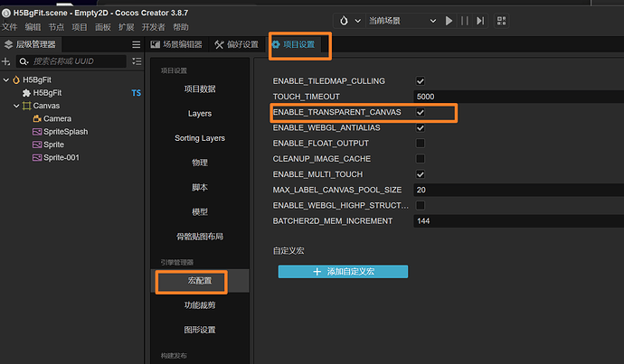Click the Sprite-001 sprite icon

coord(37,158)
